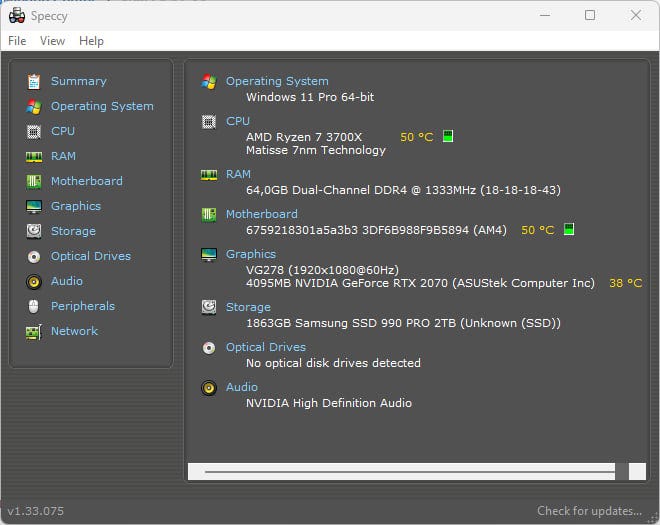
Task: Click the Optical Drives heading link in summary
Action: click(266, 347)
